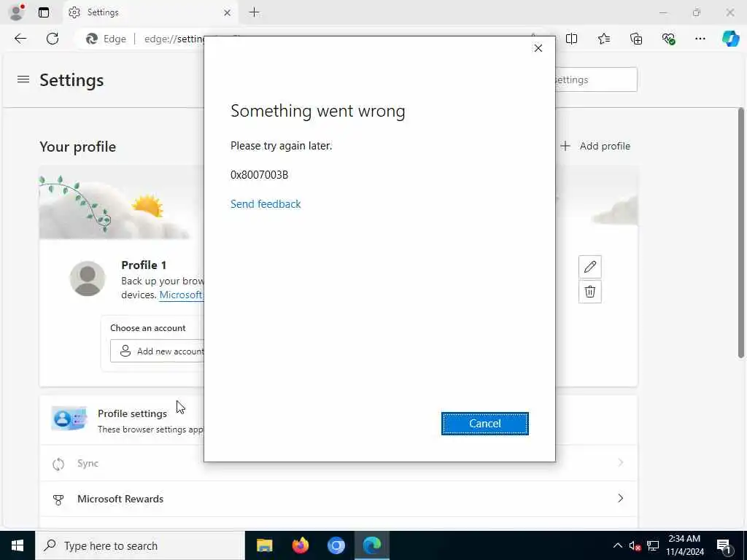Image resolution: width=747 pixels, height=560 pixels.
Task: Open the tab actions menu icon
Action: tap(43, 12)
